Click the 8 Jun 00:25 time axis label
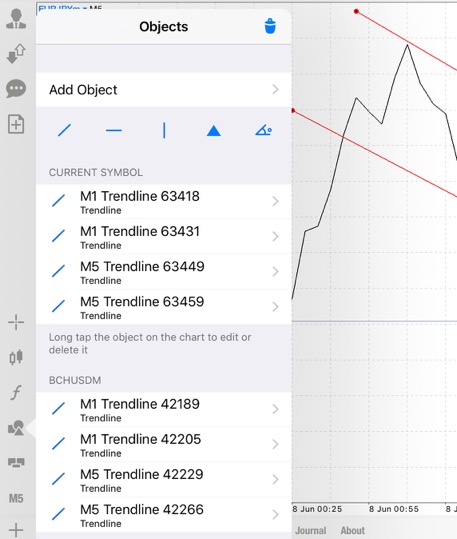The image size is (457, 539). (317, 509)
